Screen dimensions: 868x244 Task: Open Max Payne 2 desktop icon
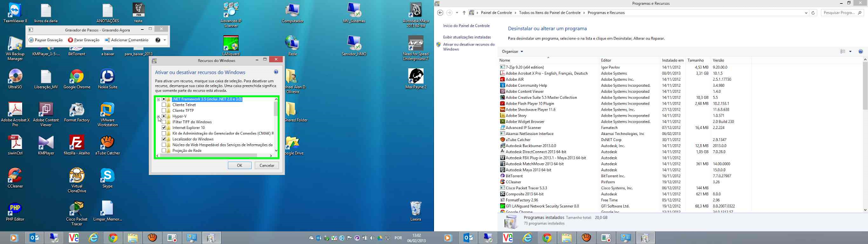point(416,79)
